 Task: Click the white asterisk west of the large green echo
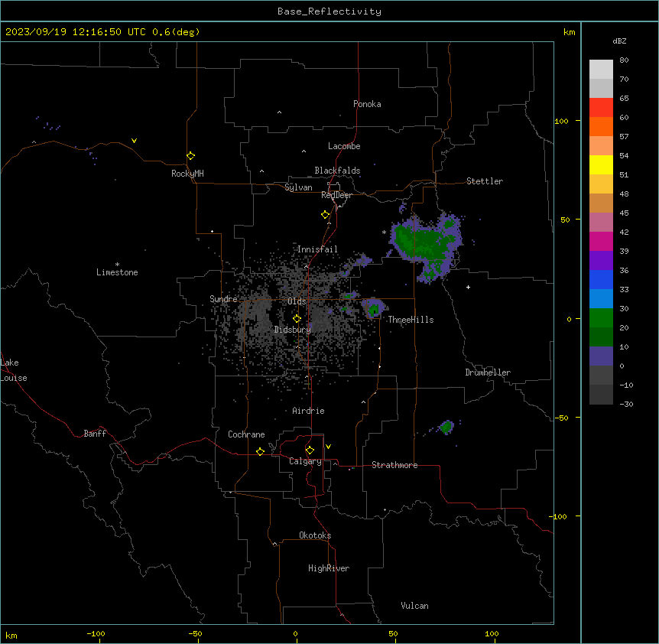(384, 232)
